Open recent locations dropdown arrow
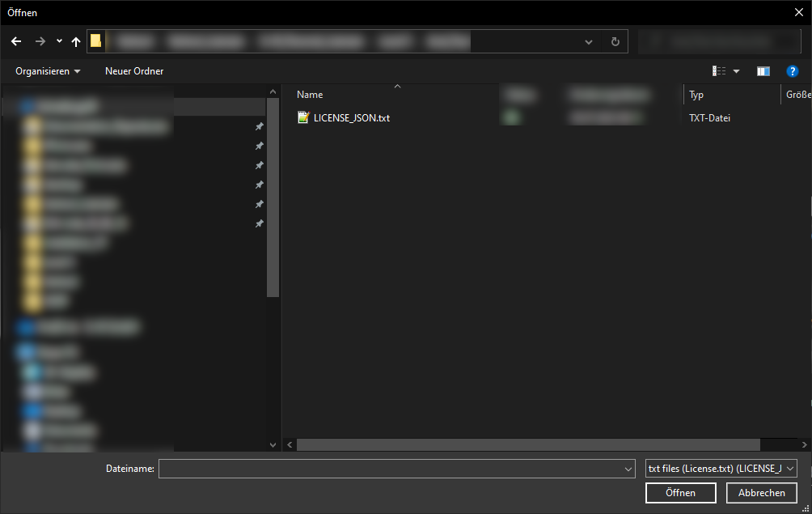 [x=59, y=41]
